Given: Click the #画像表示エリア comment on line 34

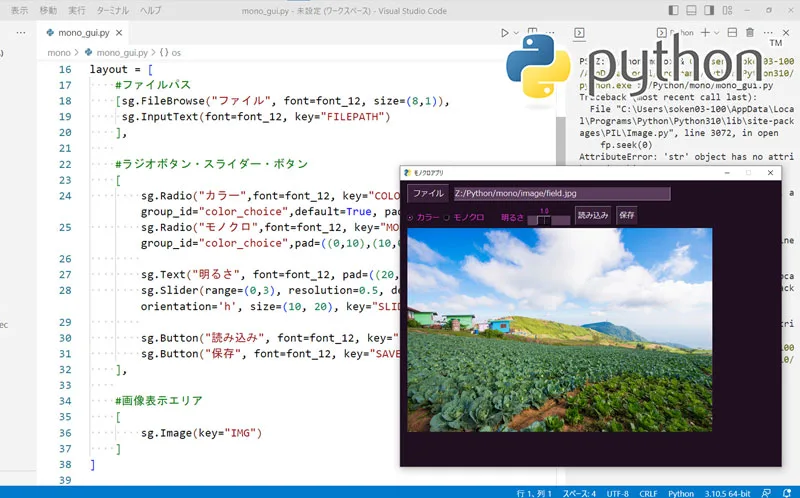Looking at the screenshot, I should click(159, 401).
